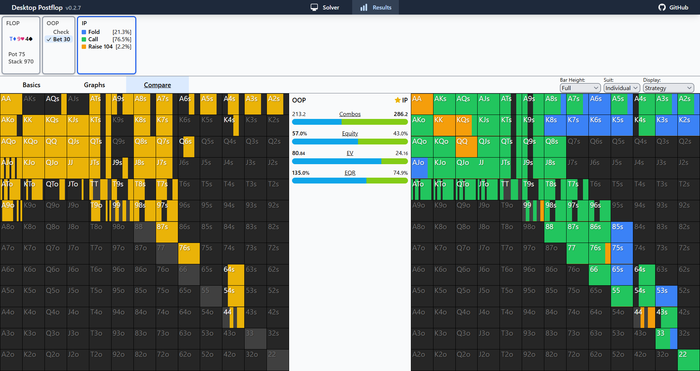
Task: Click the Results bar chart icon
Action: (364, 7)
